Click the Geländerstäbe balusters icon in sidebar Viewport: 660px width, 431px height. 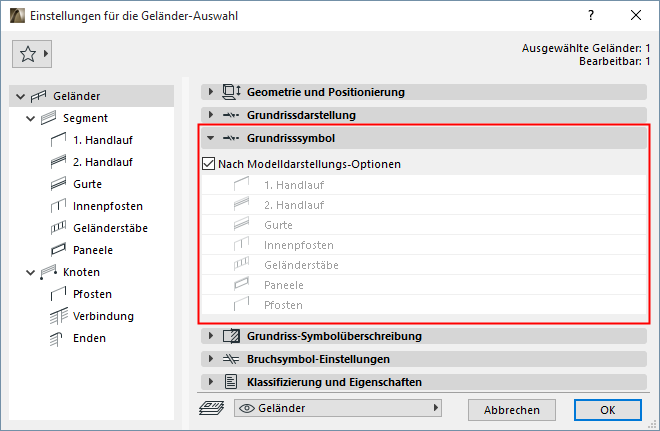point(59,228)
